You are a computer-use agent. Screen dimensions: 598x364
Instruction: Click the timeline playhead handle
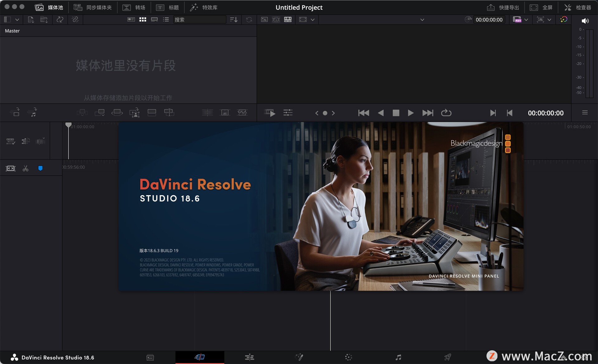click(68, 125)
